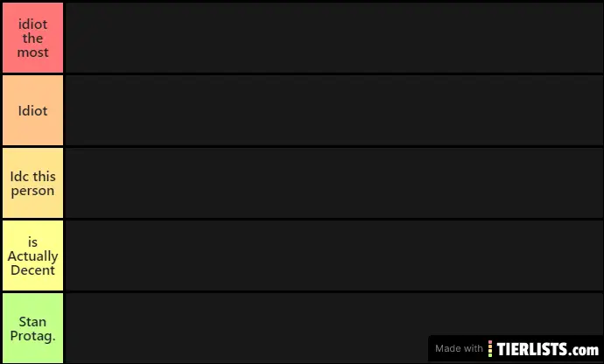
Task: Click the word "Actually" in the yellow label
Action: click(x=32, y=256)
